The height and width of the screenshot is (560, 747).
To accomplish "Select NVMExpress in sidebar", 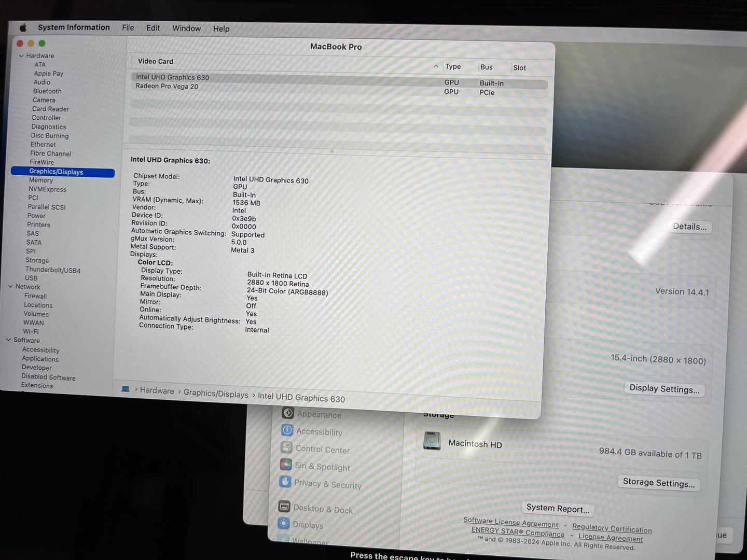I will pyautogui.click(x=47, y=189).
